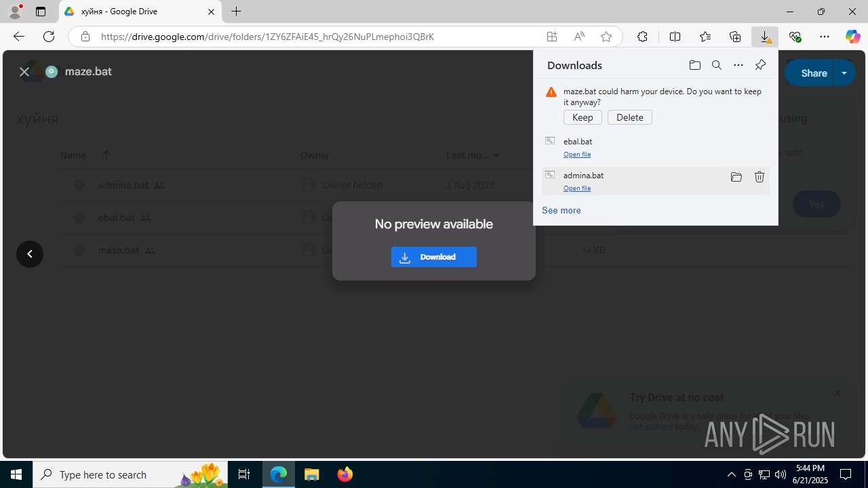Open File Explorer from taskbar
This screenshot has width=868, height=488.
[x=312, y=474]
